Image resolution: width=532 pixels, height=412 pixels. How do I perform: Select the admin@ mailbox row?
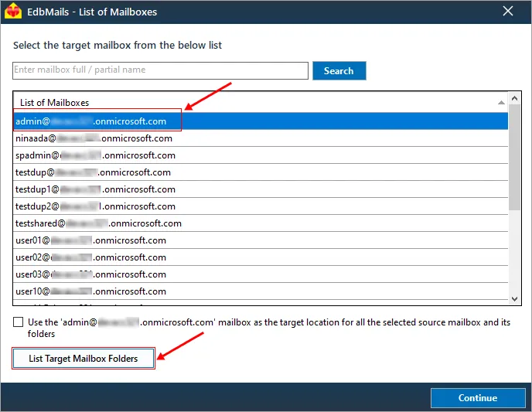tap(261, 121)
